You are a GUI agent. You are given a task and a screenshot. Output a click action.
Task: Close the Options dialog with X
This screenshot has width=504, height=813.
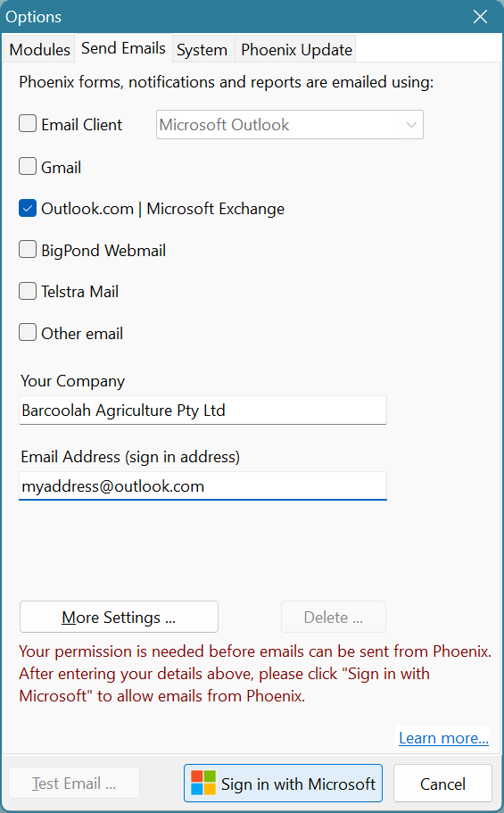coord(480,17)
